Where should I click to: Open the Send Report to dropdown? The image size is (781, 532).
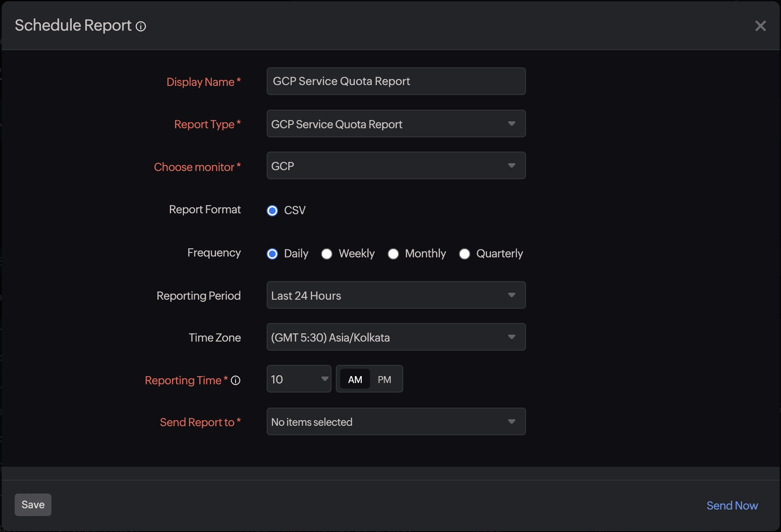[x=395, y=422]
